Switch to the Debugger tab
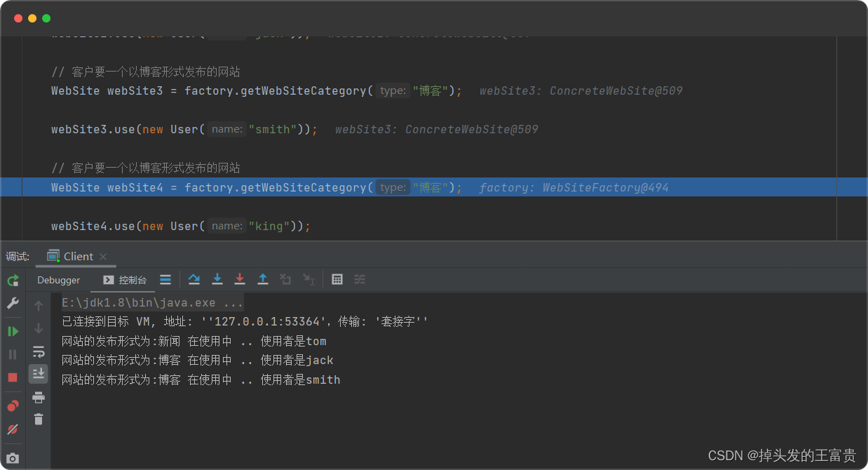The image size is (868, 470). (59, 280)
